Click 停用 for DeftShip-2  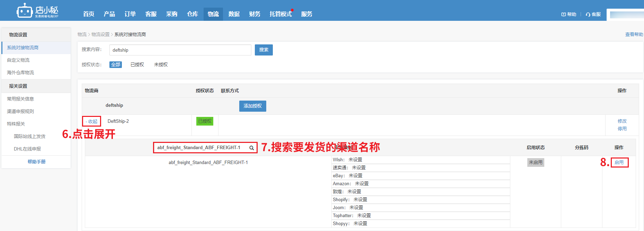622,129
